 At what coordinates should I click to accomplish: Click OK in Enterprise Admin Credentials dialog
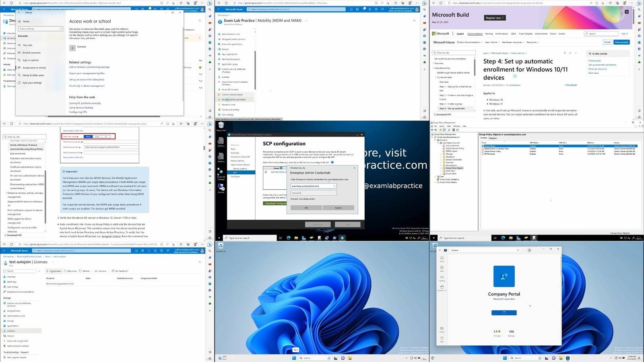coord(306,208)
